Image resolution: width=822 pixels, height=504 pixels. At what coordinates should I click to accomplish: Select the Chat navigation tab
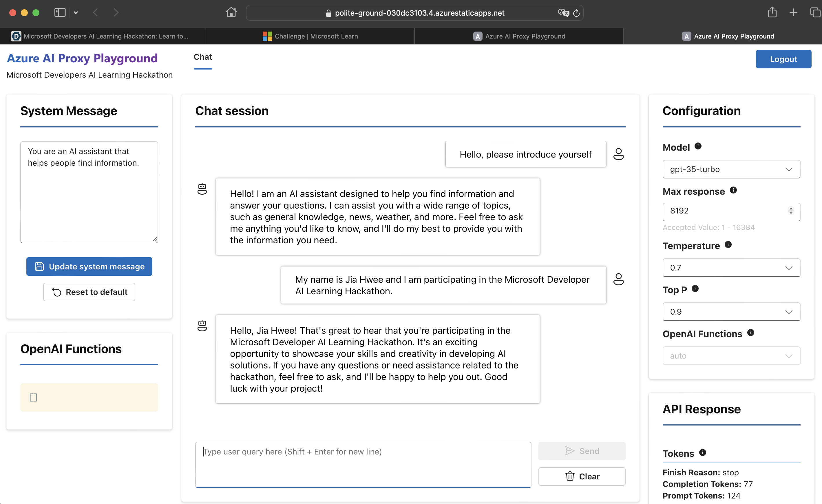pyautogui.click(x=202, y=57)
